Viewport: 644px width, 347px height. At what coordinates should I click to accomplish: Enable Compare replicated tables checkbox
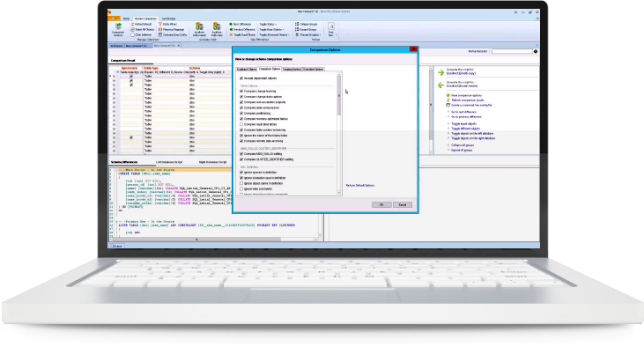click(x=241, y=124)
